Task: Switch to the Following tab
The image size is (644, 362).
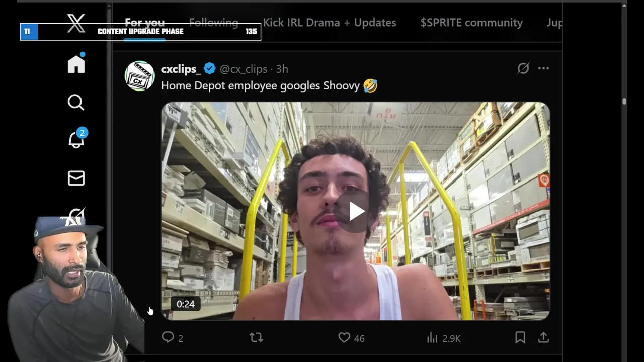Action: (213, 23)
